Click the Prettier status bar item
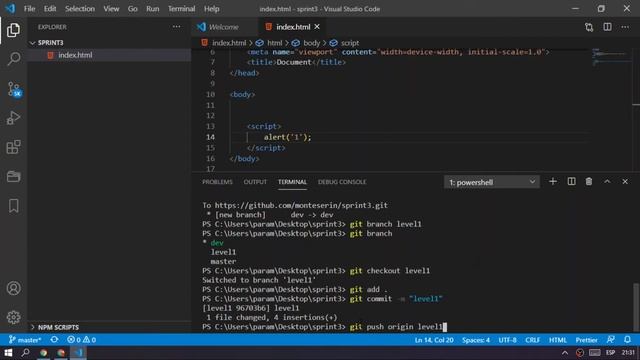 587,340
